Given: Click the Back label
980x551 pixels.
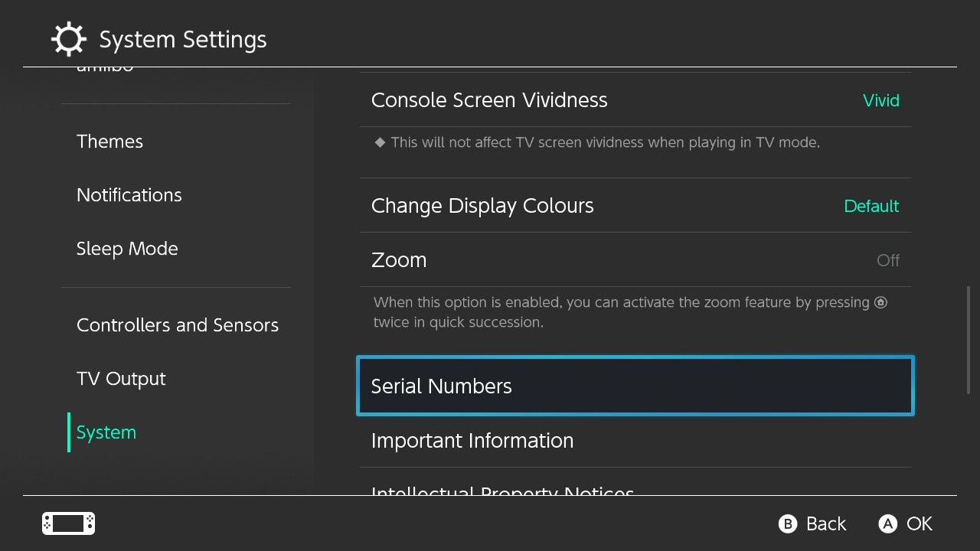Looking at the screenshot, I should point(825,523).
